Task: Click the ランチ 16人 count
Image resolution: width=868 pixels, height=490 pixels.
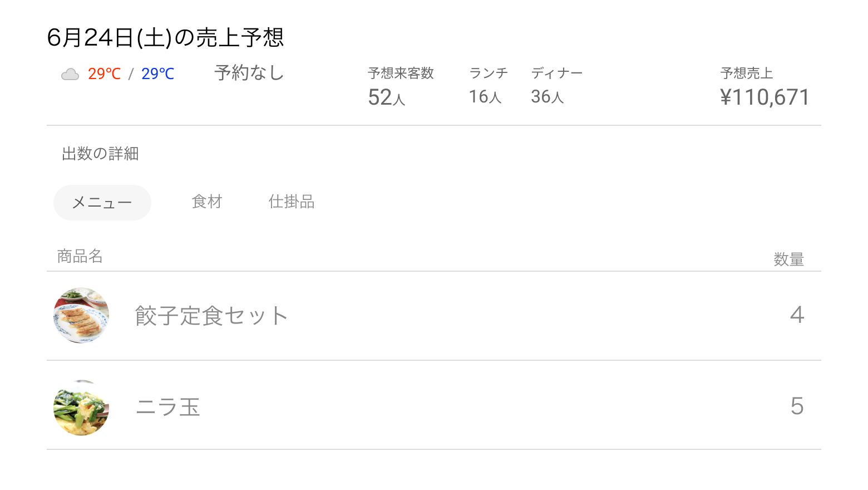Action: click(485, 97)
